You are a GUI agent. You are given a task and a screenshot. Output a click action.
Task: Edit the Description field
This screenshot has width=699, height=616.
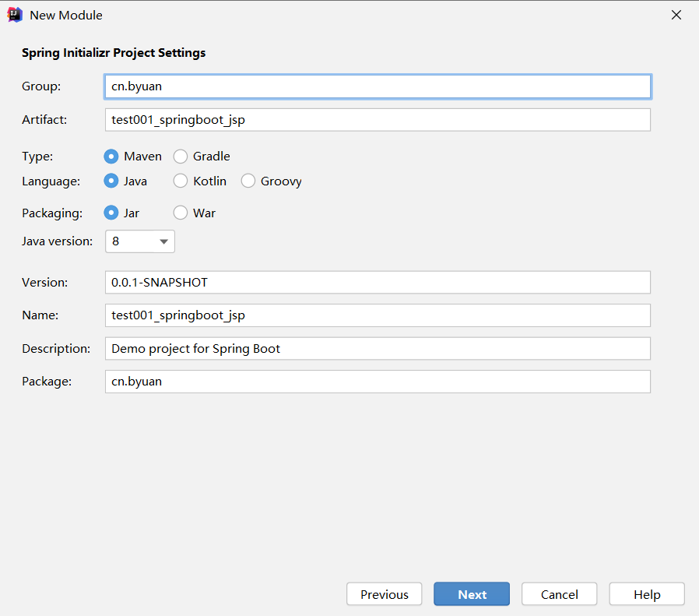click(x=378, y=348)
